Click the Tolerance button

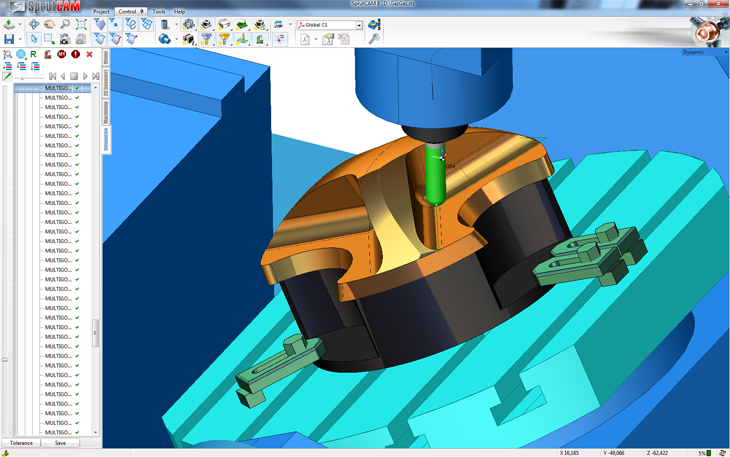coord(21,443)
